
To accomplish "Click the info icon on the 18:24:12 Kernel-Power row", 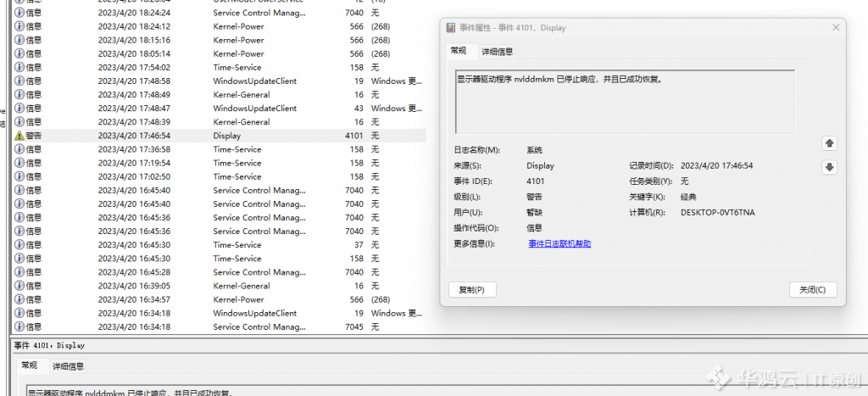I will (x=19, y=26).
